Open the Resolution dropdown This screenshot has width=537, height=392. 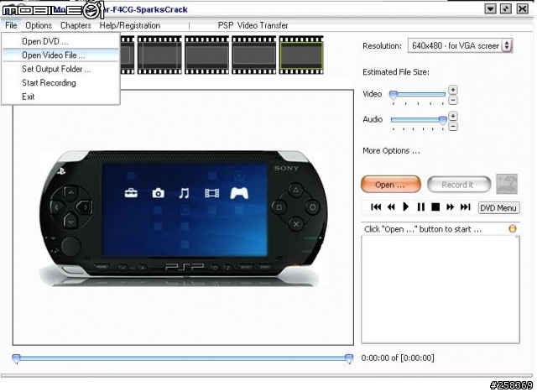[x=460, y=45]
